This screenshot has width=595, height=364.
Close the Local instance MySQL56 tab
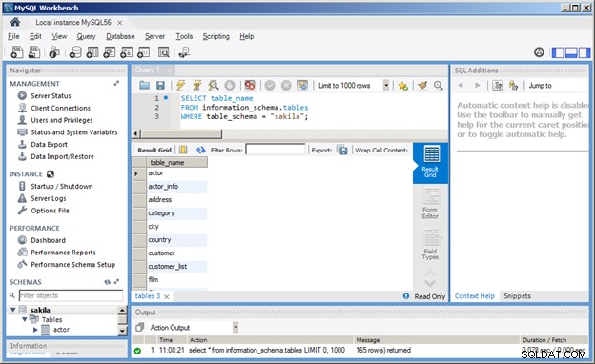click(x=119, y=23)
